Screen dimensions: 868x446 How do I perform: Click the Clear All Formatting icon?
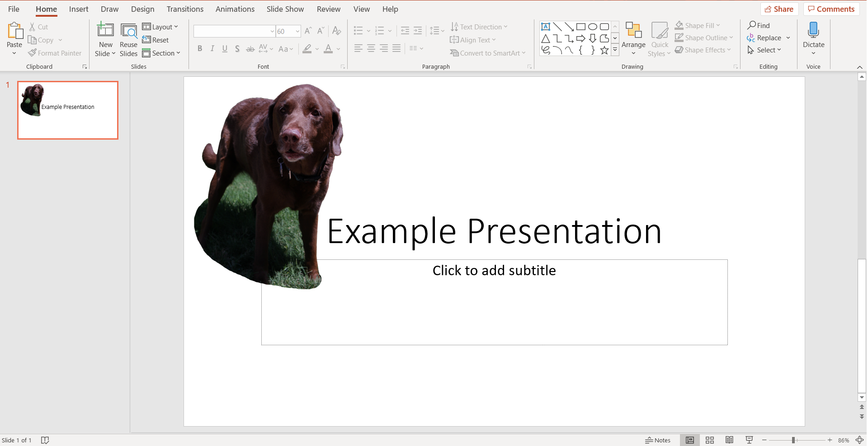tap(336, 31)
